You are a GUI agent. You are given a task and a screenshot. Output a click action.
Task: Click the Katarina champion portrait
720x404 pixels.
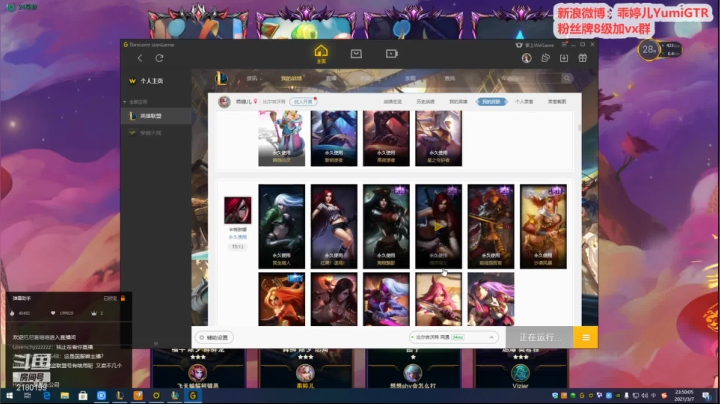[x=237, y=210]
